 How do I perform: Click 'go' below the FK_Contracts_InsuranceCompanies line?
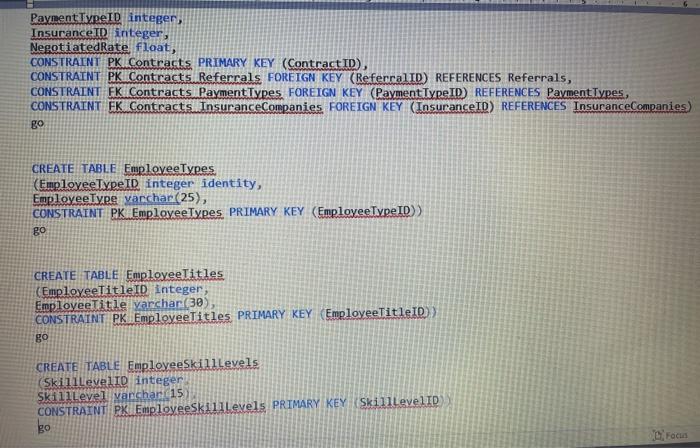38,124
